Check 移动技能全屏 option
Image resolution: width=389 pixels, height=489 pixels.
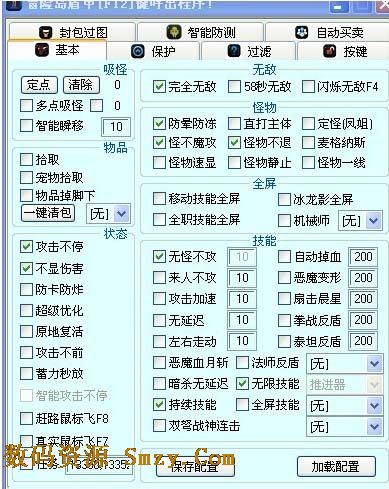click(x=159, y=199)
